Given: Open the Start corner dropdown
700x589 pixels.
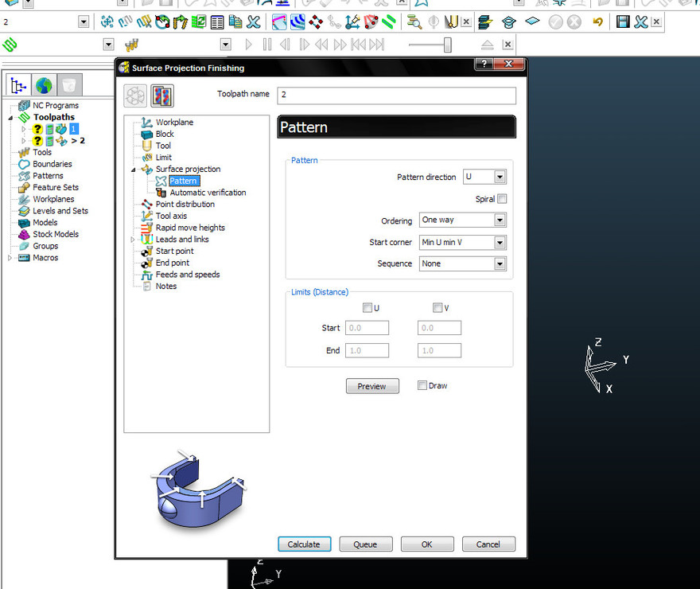Looking at the screenshot, I should 500,242.
